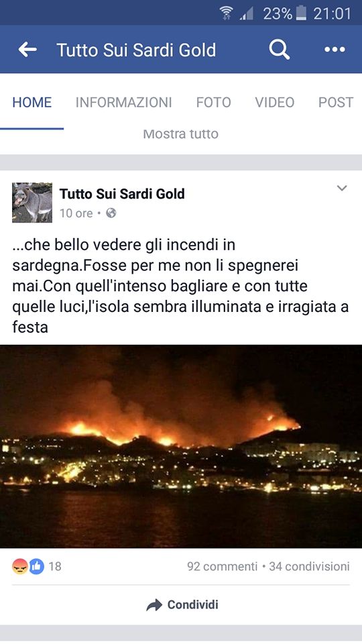Go to the VIDEO tab

[275, 102]
